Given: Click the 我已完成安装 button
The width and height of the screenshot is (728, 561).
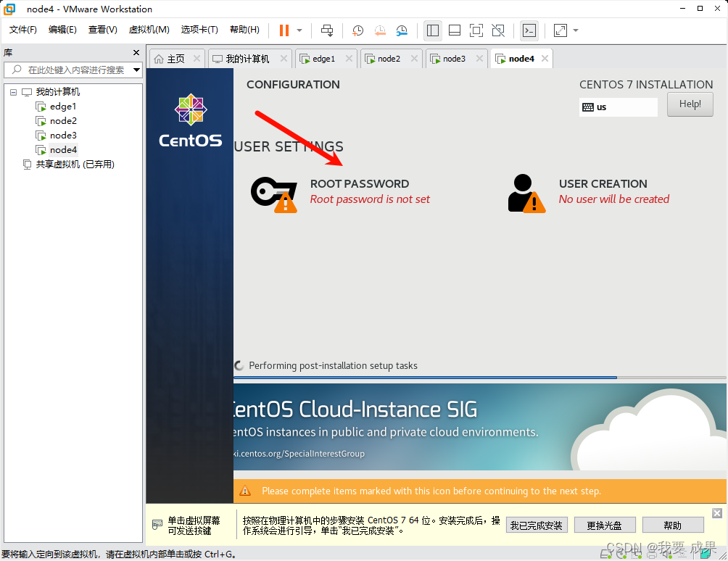Looking at the screenshot, I should [x=536, y=525].
